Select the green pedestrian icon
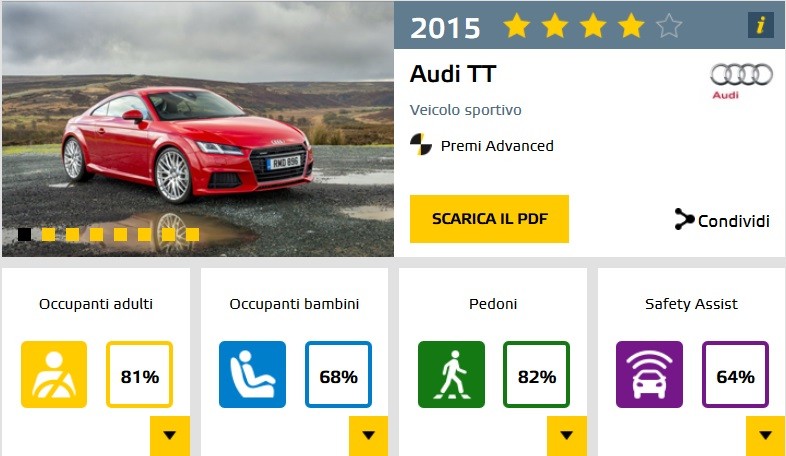Screen dimensions: 786x456 point(451,374)
